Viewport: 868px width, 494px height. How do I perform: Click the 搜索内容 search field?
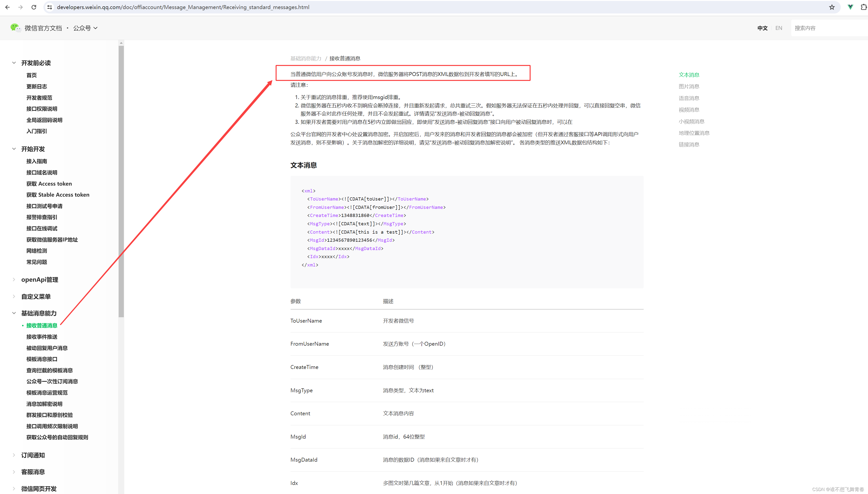pyautogui.click(x=829, y=28)
